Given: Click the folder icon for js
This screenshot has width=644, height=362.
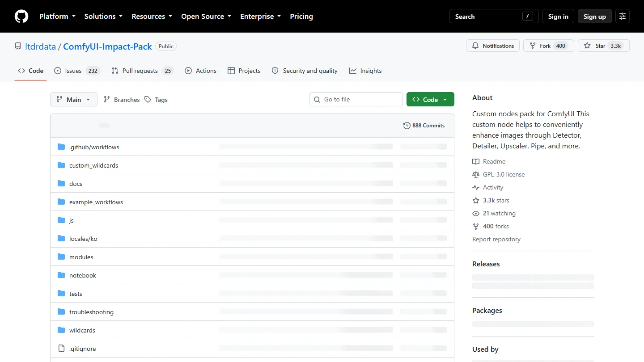Looking at the screenshot, I should click(61, 220).
